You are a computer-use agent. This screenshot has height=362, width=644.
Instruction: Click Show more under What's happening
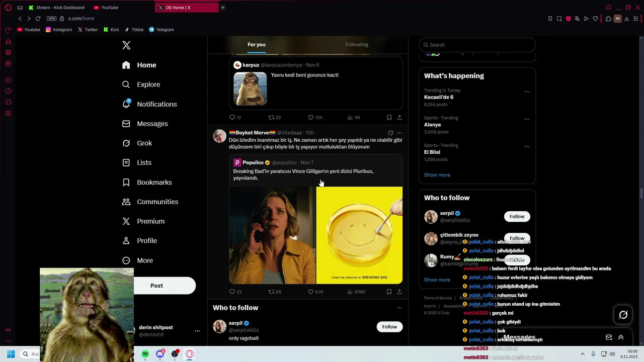(437, 175)
